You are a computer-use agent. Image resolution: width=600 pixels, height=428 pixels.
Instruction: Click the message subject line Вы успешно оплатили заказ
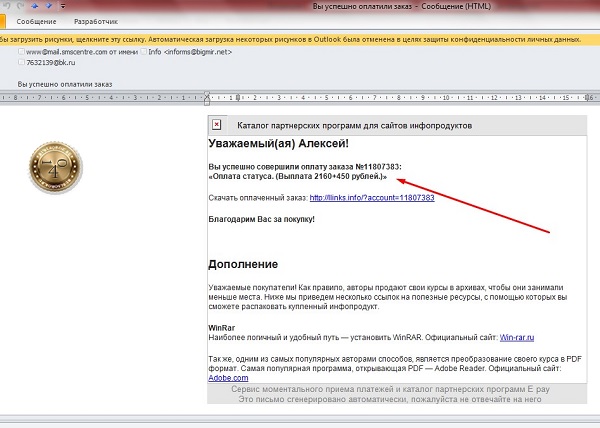tap(65, 84)
